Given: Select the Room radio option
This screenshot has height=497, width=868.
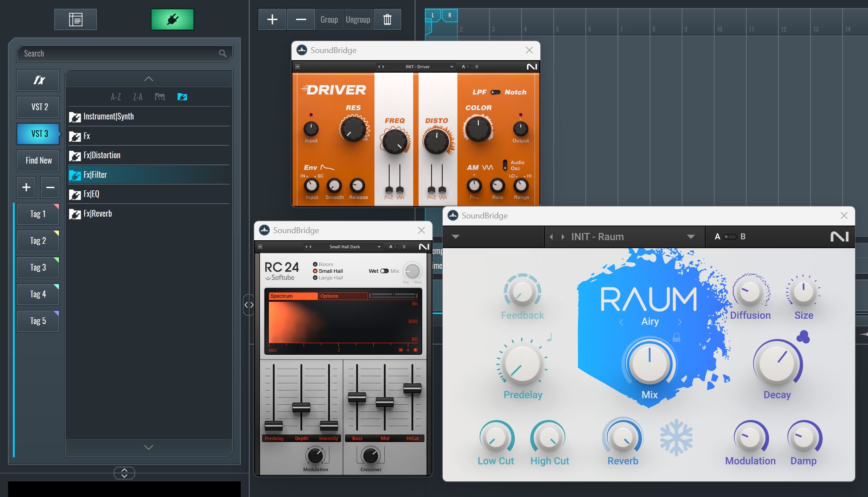Looking at the screenshot, I should coord(315,264).
